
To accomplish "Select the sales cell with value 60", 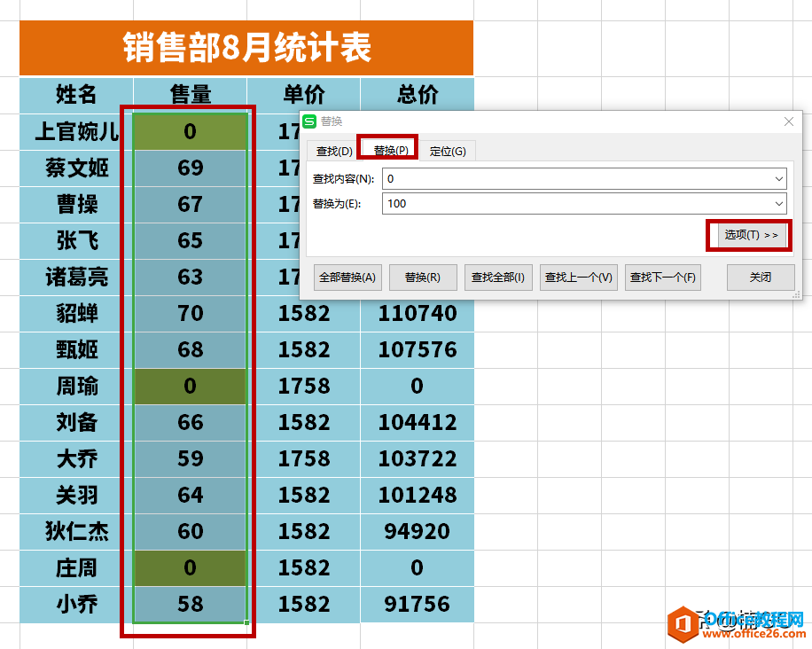I will pyautogui.click(x=190, y=531).
